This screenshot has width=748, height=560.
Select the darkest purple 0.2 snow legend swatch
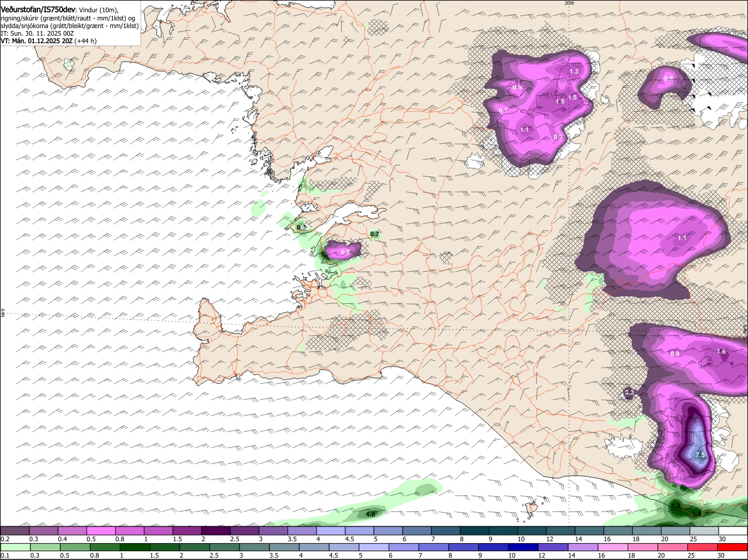coord(15,530)
